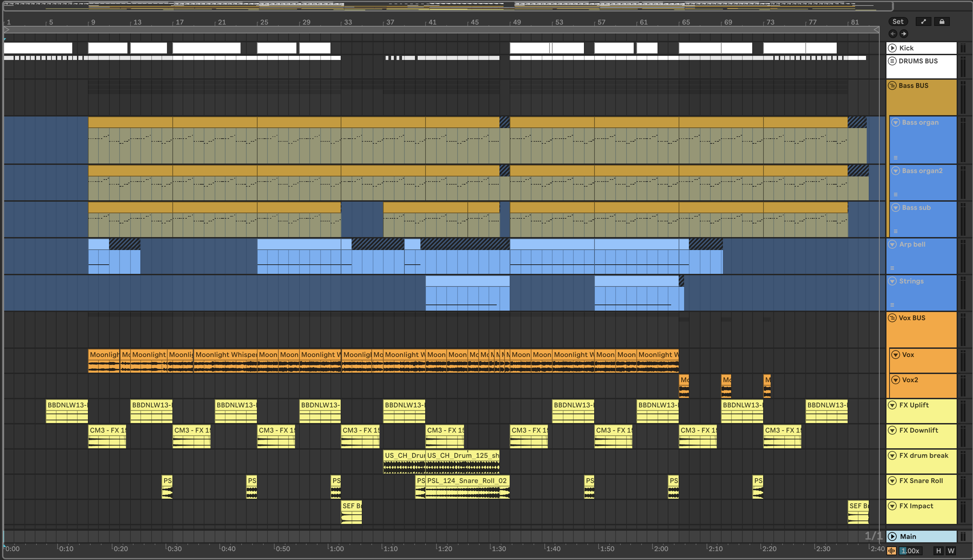This screenshot has height=560, width=973.
Task: Jump to previous locator arrow
Action: coord(893,34)
